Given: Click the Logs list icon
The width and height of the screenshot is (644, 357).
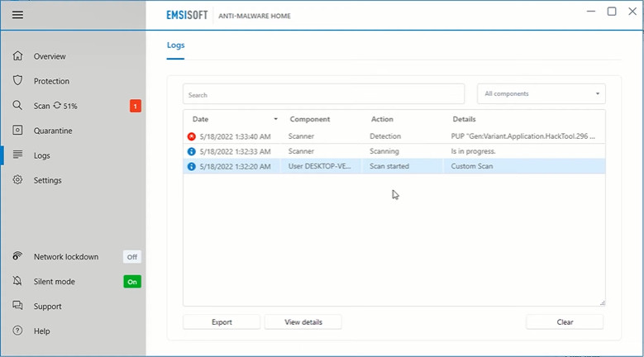Looking at the screenshot, I should pyautogui.click(x=17, y=155).
